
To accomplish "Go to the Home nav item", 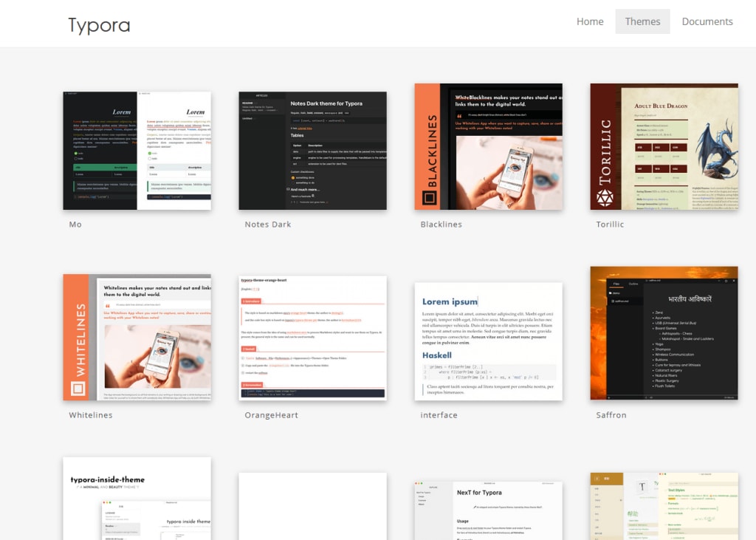I will tap(590, 21).
